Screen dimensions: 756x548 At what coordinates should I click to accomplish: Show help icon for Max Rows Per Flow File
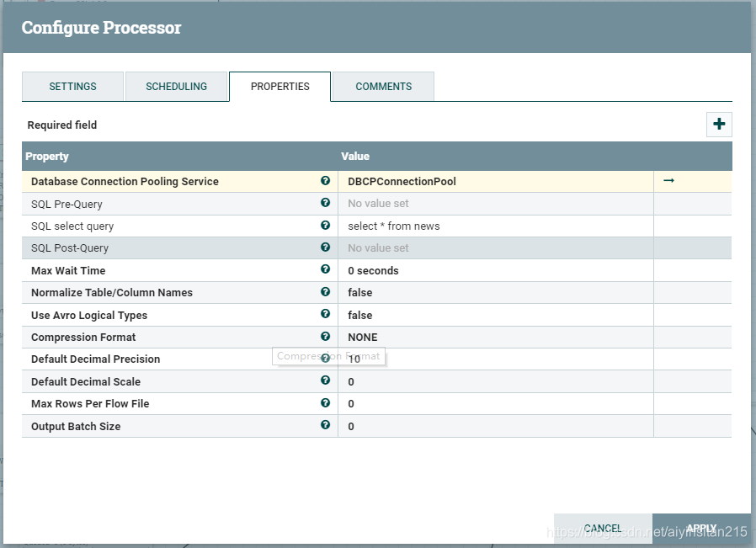coord(326,402)
